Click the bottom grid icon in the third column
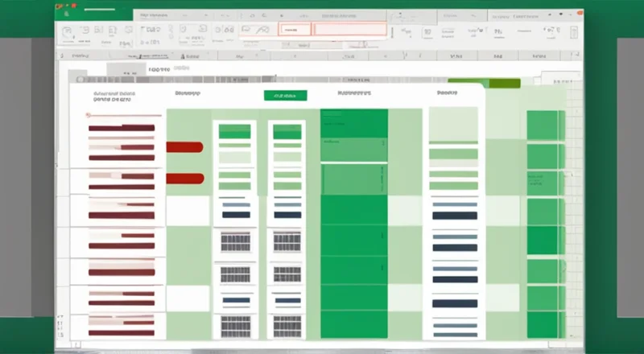Image resolution: width=644 pixels, height=354 pixels. (x=287, y=325)
